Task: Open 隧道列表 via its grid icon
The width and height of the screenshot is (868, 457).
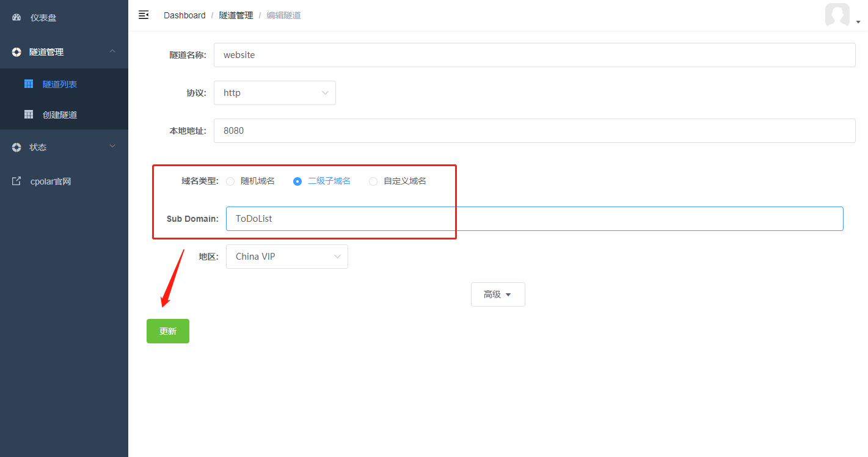Action: pyautogui.click(x=29, y=84)
